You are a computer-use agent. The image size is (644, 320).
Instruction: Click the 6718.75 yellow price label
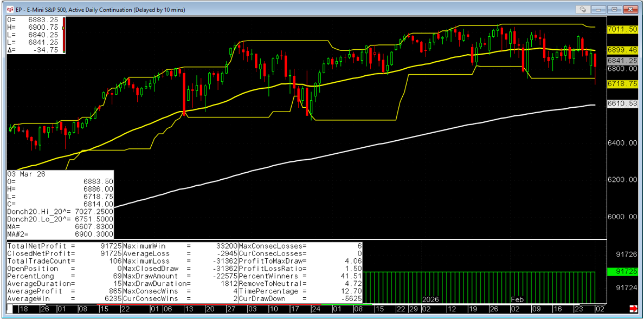tap(622, 84)
